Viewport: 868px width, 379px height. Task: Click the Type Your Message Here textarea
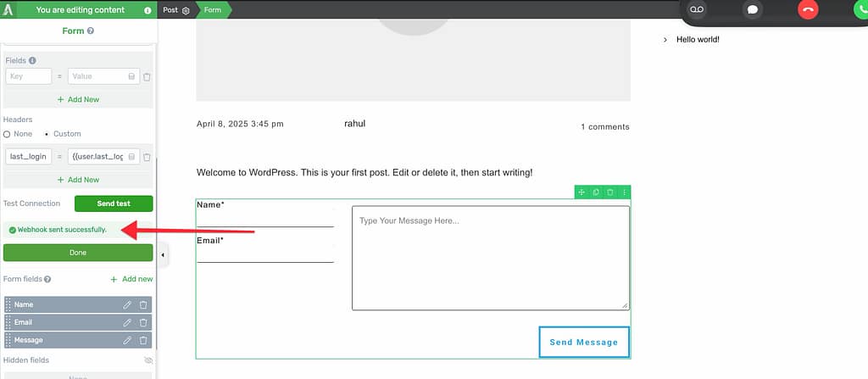point(490,258)
